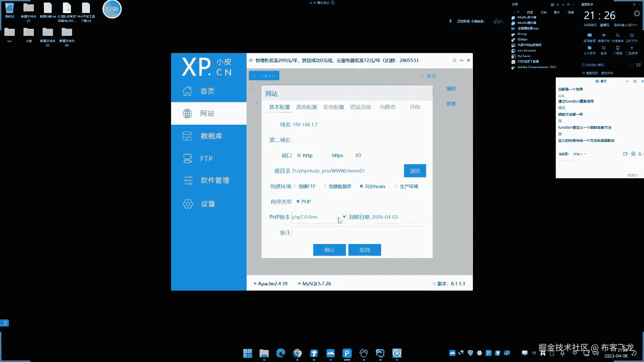This screenshot has height=362, width=644.
Task: Click the home icon in sidebar
Action: point(187,91)
